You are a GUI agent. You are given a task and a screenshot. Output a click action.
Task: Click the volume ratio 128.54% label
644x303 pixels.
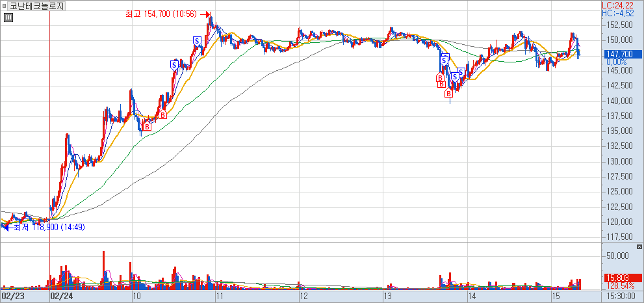[x=620, y=285]
